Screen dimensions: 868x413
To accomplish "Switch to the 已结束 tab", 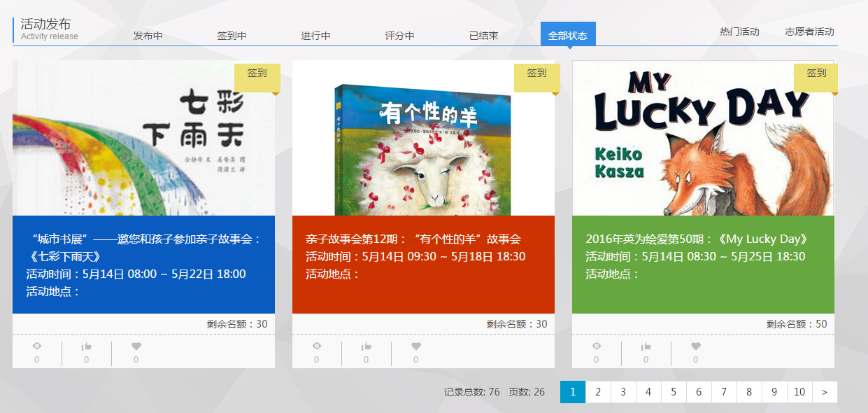I will [483, 36].
